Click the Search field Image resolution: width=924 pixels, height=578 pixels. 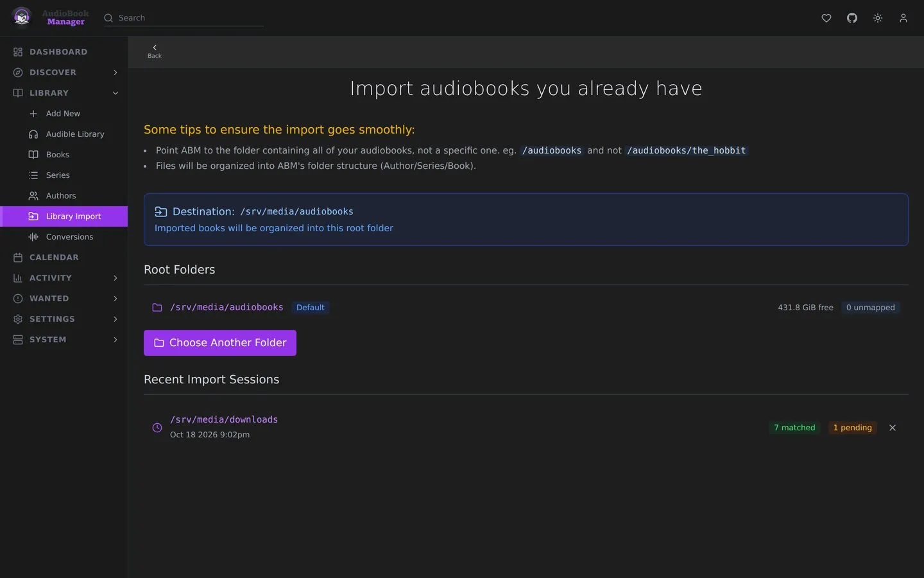184,18
